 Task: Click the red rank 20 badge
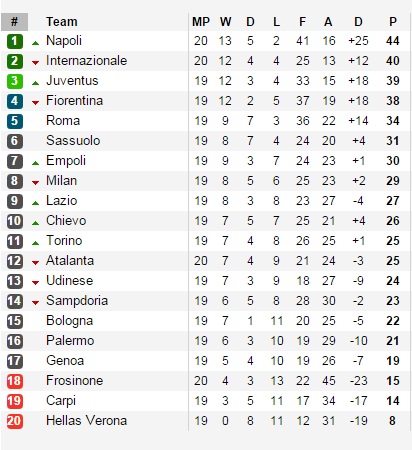[x=15, y=421]
